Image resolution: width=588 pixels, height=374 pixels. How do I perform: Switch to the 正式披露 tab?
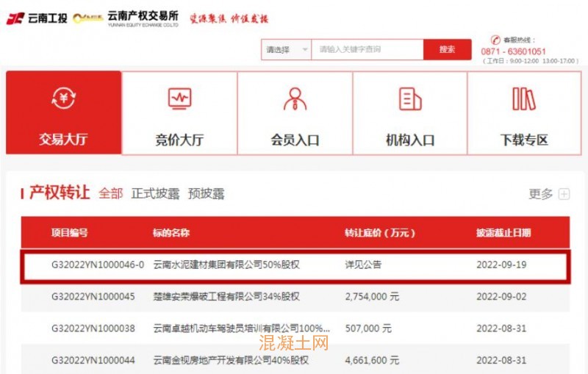click(x=155, y=194)
